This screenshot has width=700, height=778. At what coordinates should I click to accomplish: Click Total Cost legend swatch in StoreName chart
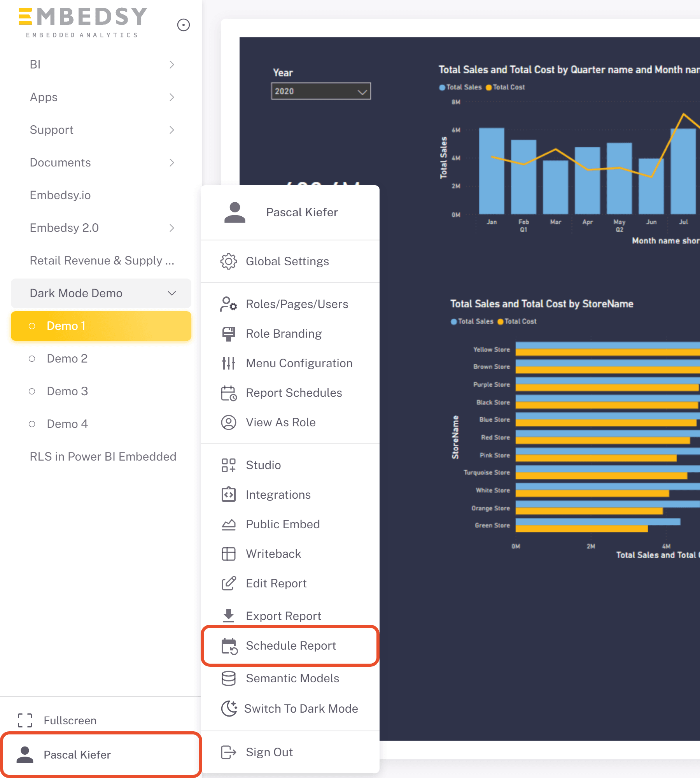(x=500, y=322)
